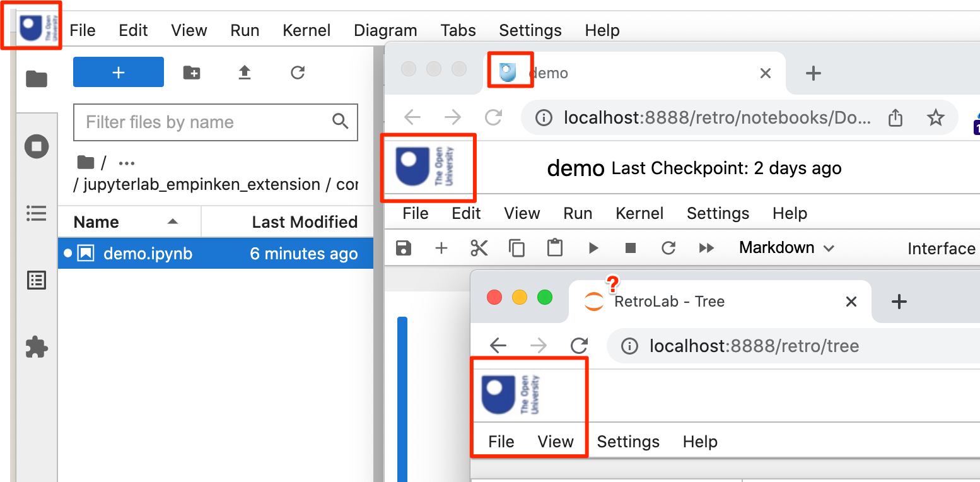The image size is (980, 482).
Task: Open Edit menu in demo notebook window
Action: (x=467, y=213)
